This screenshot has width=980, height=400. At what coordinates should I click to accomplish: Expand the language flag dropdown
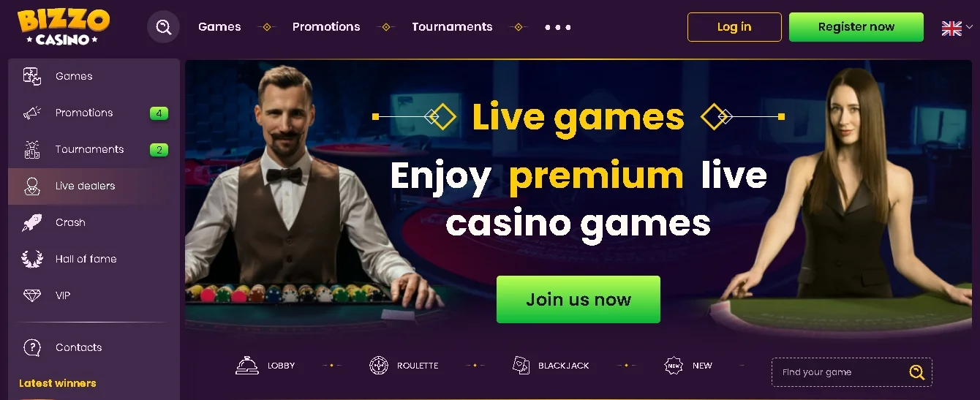(x=957, y=28)
